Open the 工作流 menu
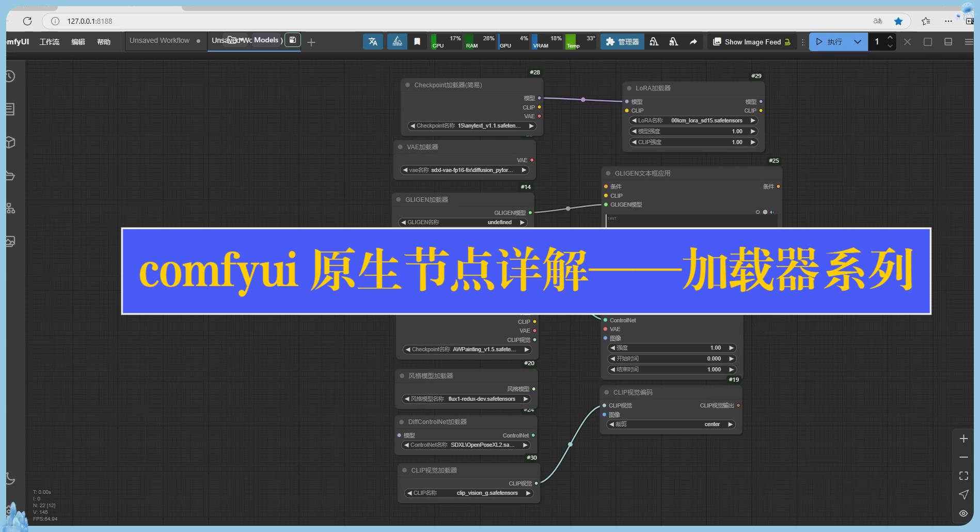This screenshot has height=532, width=980. pos(50,42)
